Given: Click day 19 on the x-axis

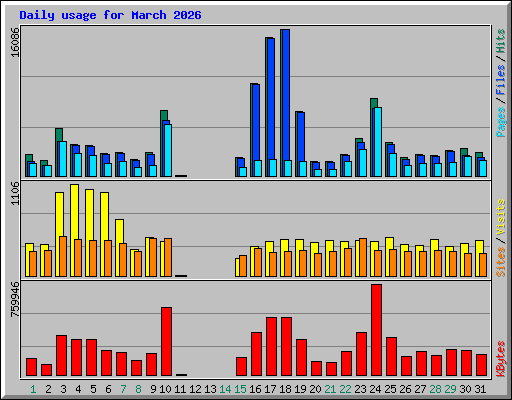Looking at the screenshot, I should (301, 389).
